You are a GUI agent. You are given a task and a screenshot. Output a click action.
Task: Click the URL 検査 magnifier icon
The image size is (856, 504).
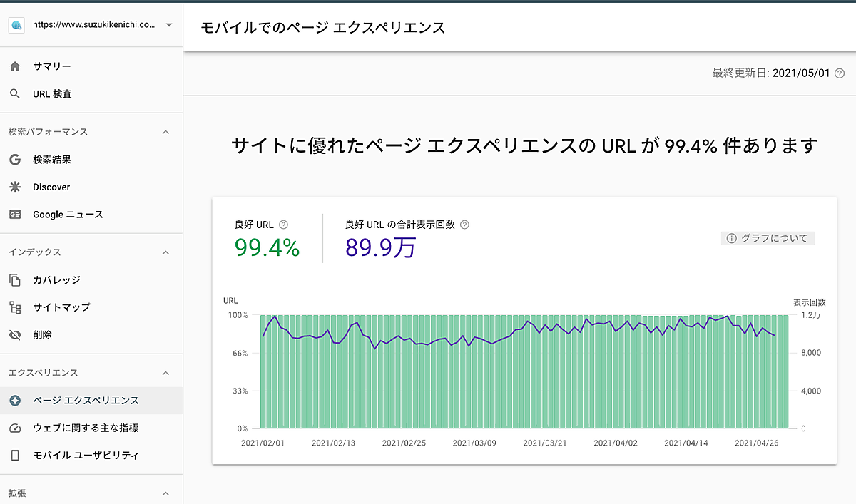pyautogui.click(x=15, y=94)
